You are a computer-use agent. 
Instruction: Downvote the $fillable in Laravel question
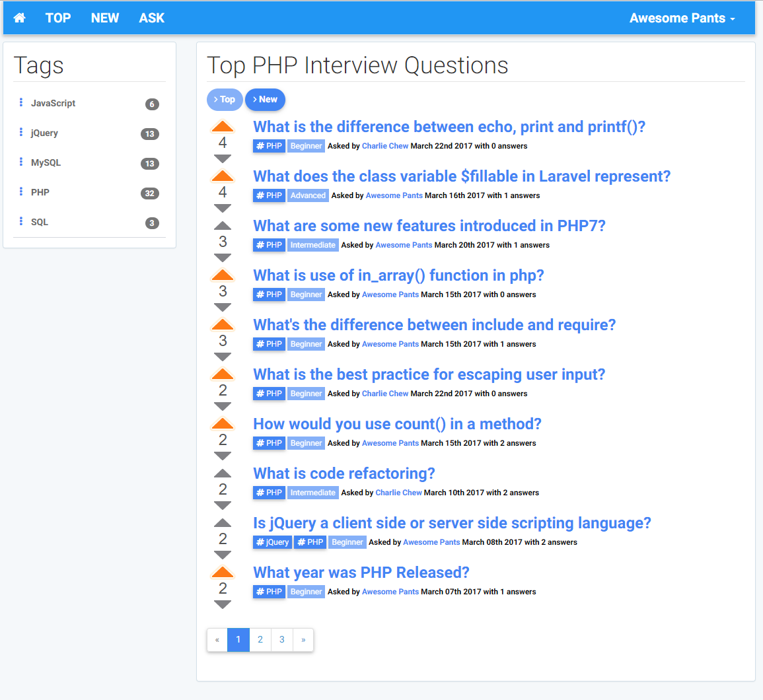pyautogui.click(x=223, y=208)
